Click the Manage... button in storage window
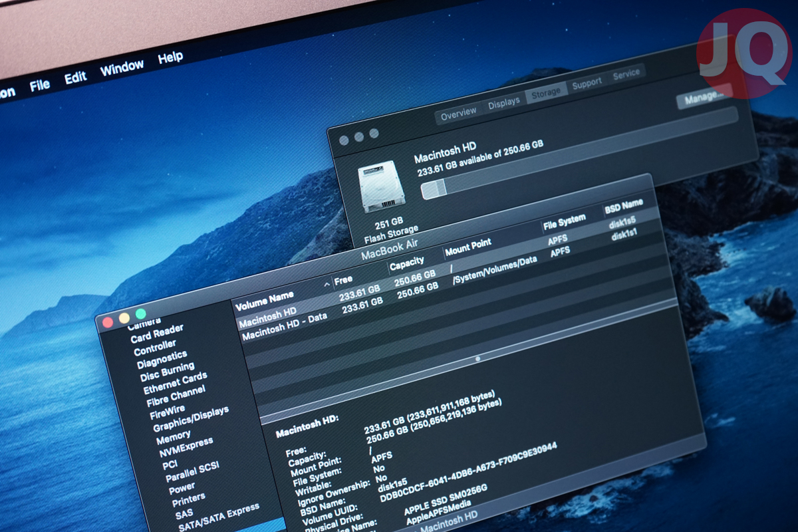 coord(705,96)
